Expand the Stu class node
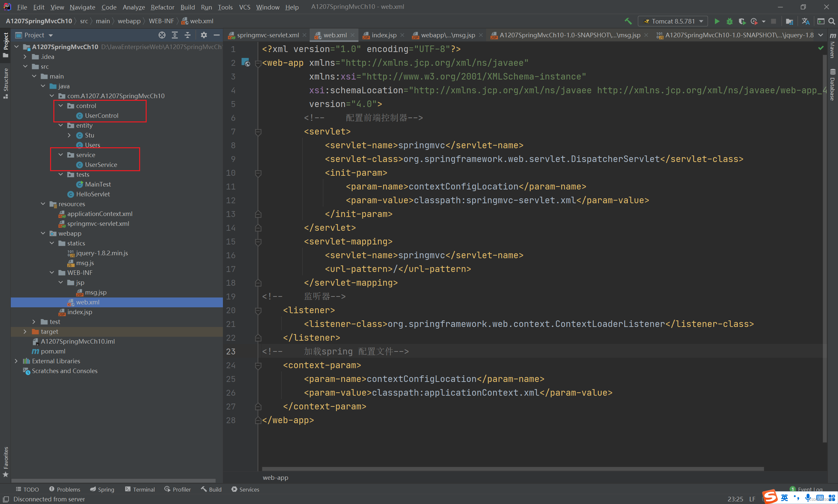 pos(69,135)
